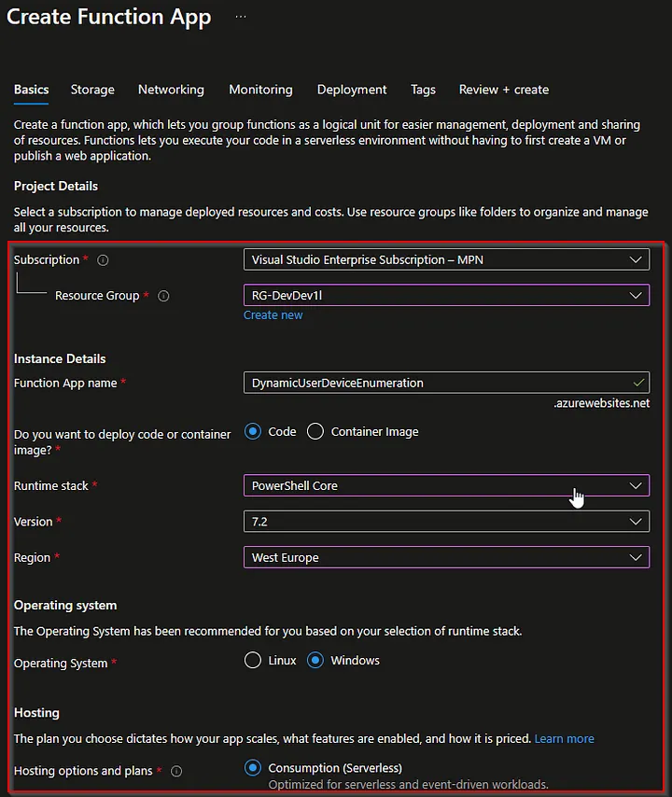The width and height of the screenshot is (672, 797).
Task: Expand the Version 7.2 dropdown
Action: (x=445, y=521)
